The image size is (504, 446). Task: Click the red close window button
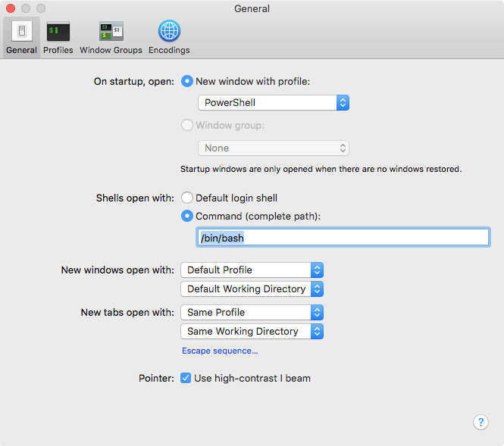pos(11,8)
